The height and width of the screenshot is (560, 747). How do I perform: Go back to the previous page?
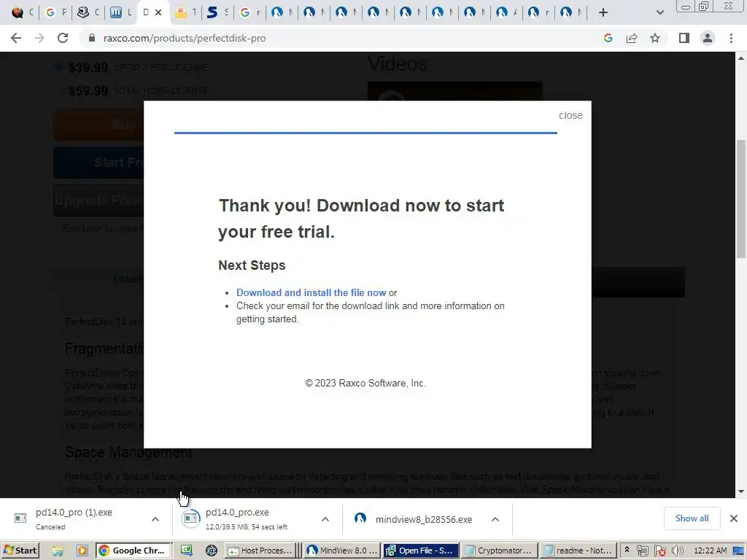pyautogui.click(x=16, y=38)
